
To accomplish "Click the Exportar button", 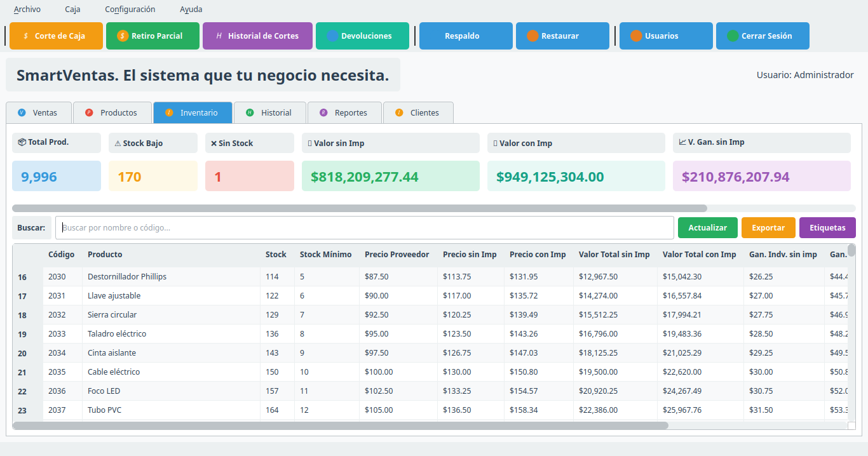I will [x=768, y=227].
